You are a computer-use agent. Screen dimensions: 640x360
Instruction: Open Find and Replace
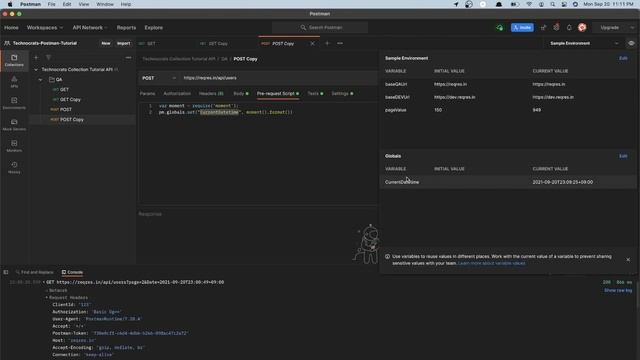[35, 272]
